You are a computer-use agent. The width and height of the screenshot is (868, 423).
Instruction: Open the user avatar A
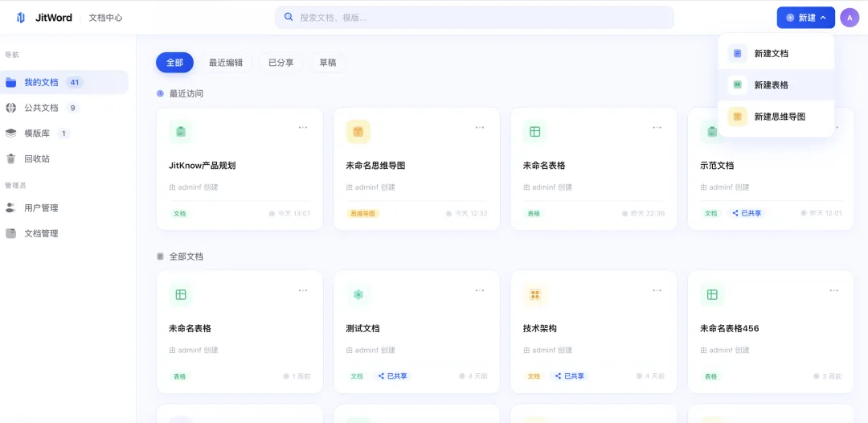point(850,18)
